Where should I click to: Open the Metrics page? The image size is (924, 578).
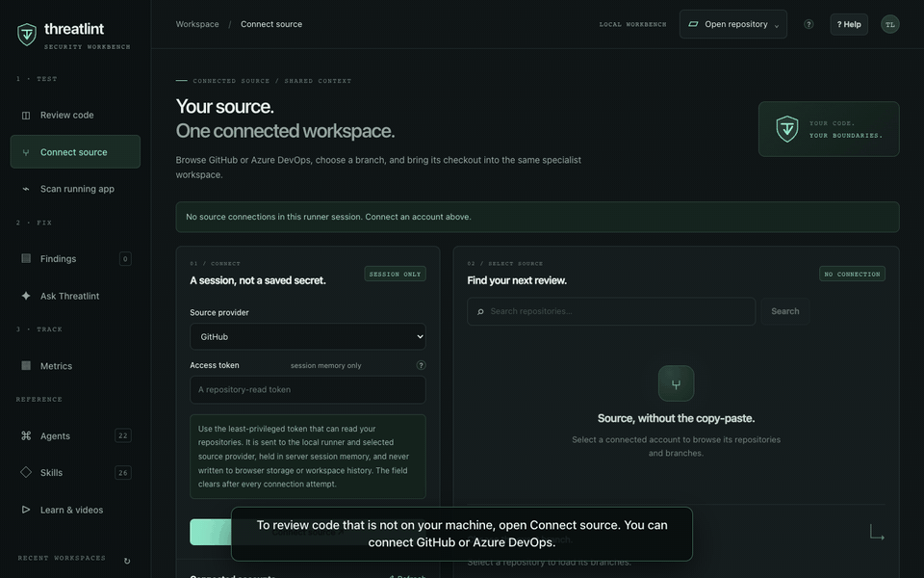[x=75, y=366]
